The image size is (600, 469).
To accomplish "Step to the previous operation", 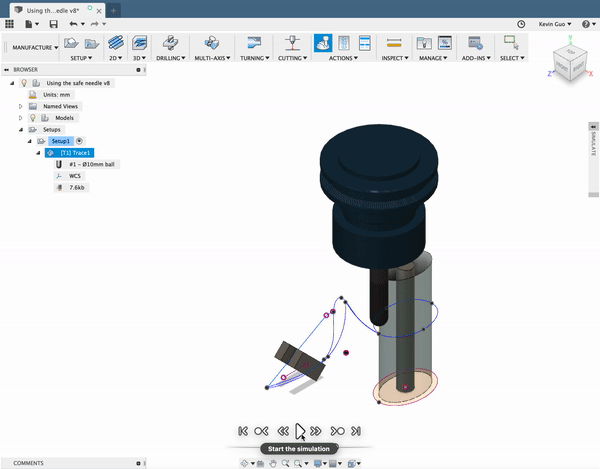I will pos(261,431).
